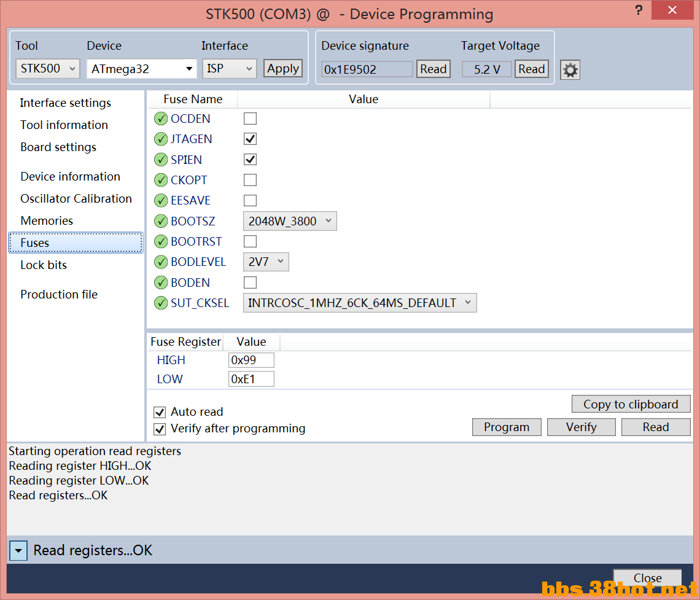
Task: Click the LOW fuse register value field
Action: pos(251,379)
